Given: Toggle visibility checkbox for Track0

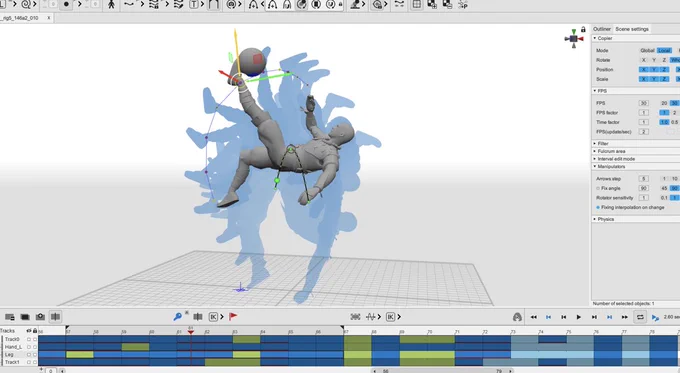Looking at the screenshot, I should tap(29, 339).
